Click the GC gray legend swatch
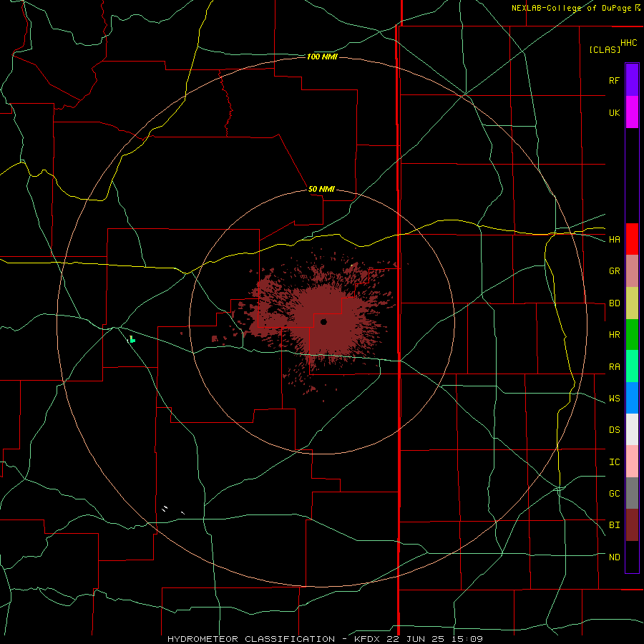 pos(632,493)
